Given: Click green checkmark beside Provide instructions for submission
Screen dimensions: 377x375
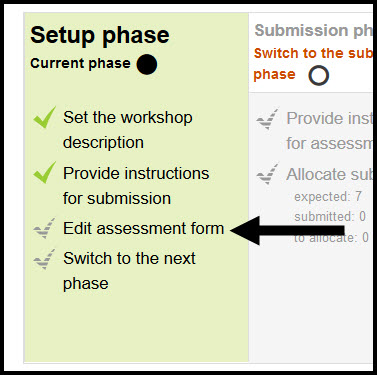Looking at the screenshot, I should click(45, 173).
